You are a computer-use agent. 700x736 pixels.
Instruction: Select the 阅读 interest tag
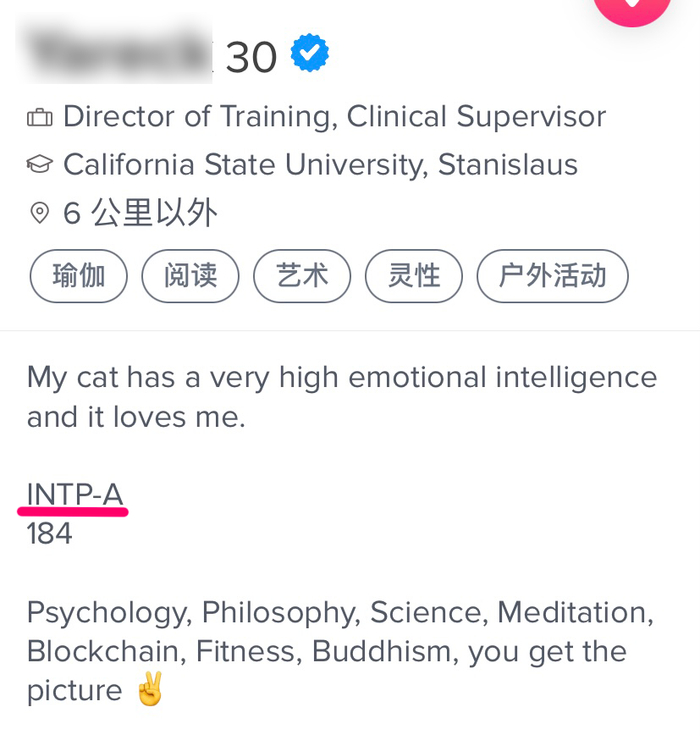[190, 276]
